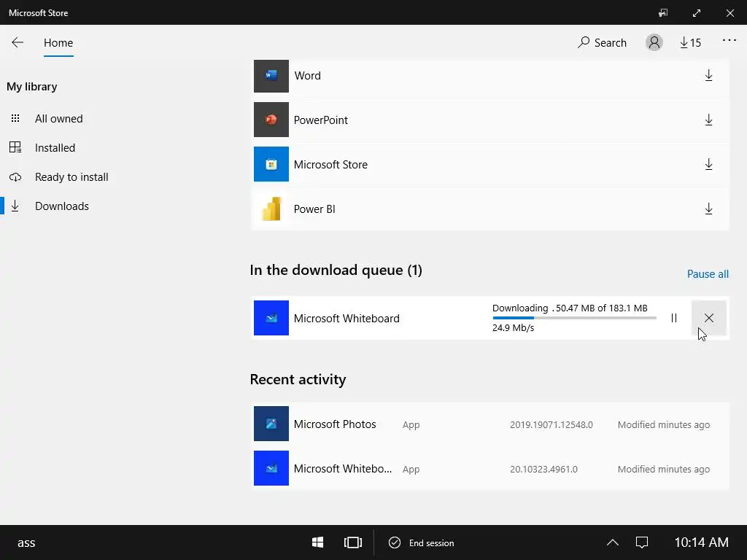747x560 pixels.
Task: Click the feedback icon in title bar
Action: click(663, 13)
